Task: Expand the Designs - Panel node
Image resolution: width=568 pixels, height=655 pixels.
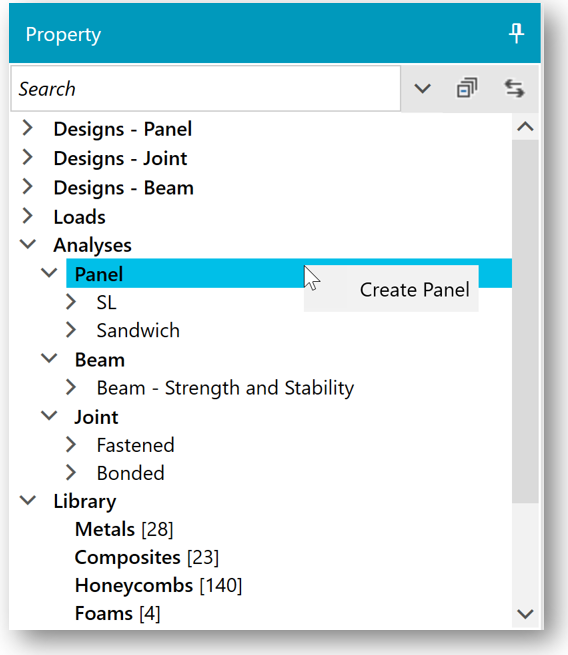Action: tap(28, 128)
